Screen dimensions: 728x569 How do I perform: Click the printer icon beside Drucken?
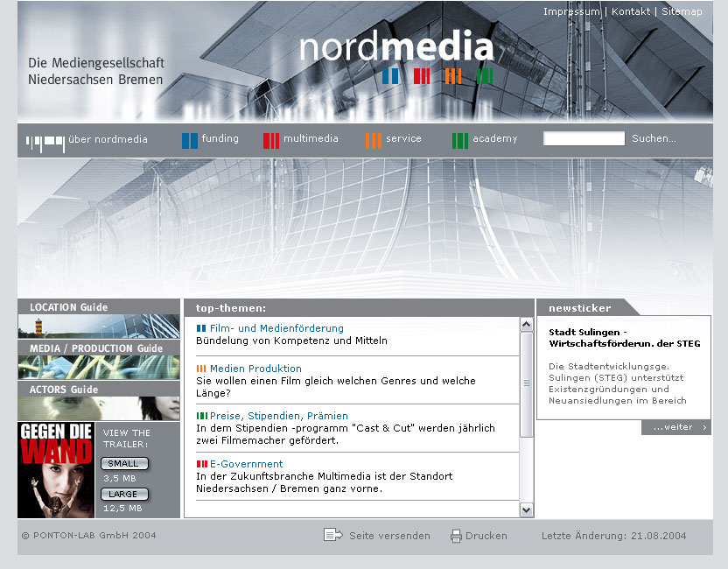[456, 536]
